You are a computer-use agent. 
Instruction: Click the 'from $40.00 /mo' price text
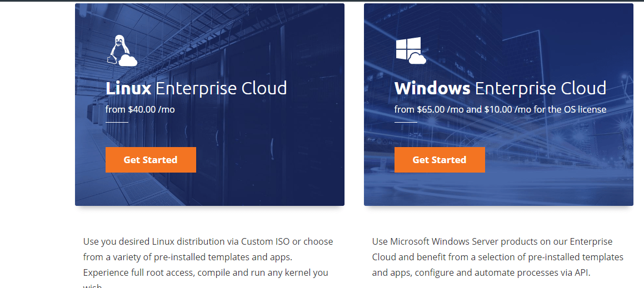pyautogui.click(x=140, y=109)
